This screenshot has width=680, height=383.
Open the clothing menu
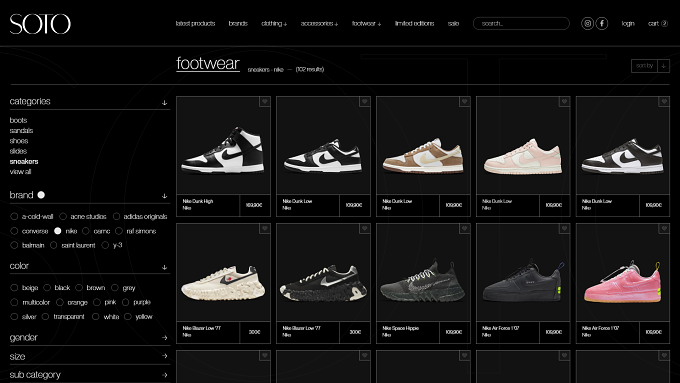click(274, 23)
